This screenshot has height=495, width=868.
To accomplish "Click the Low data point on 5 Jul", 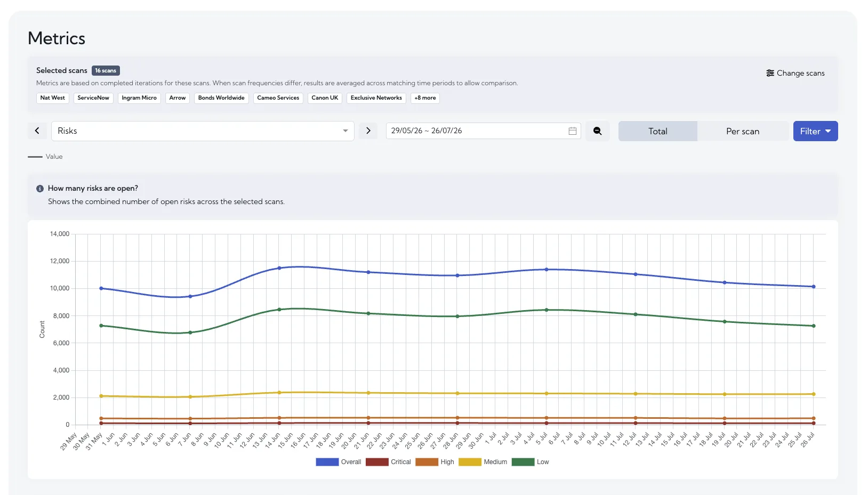I will 546,310.
